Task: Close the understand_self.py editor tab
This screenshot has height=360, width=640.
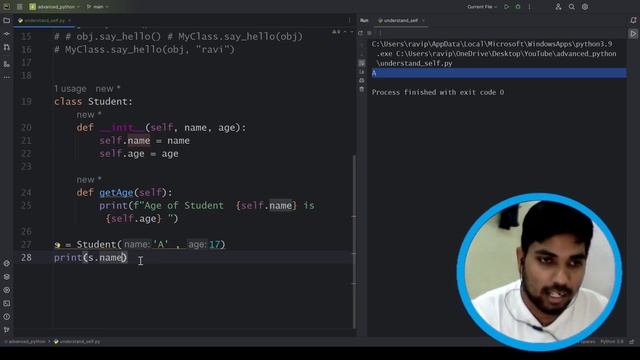Action: pyautogui.click(x=69, y=20)
